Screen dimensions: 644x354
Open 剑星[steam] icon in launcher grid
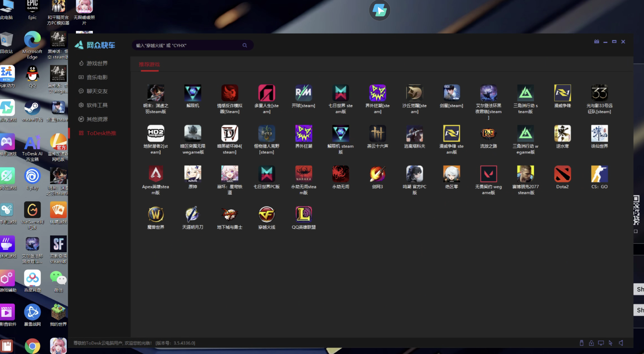tap(451, 93)
